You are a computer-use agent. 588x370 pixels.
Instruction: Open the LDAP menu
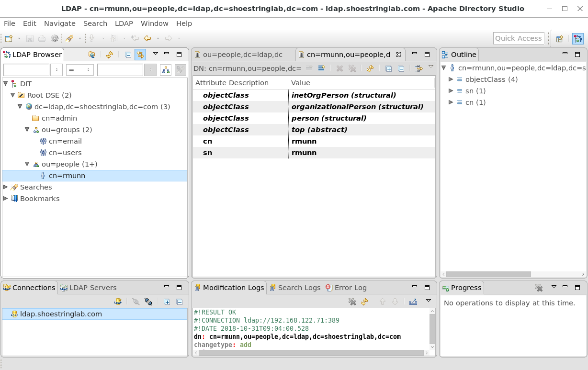coord(124,23)
